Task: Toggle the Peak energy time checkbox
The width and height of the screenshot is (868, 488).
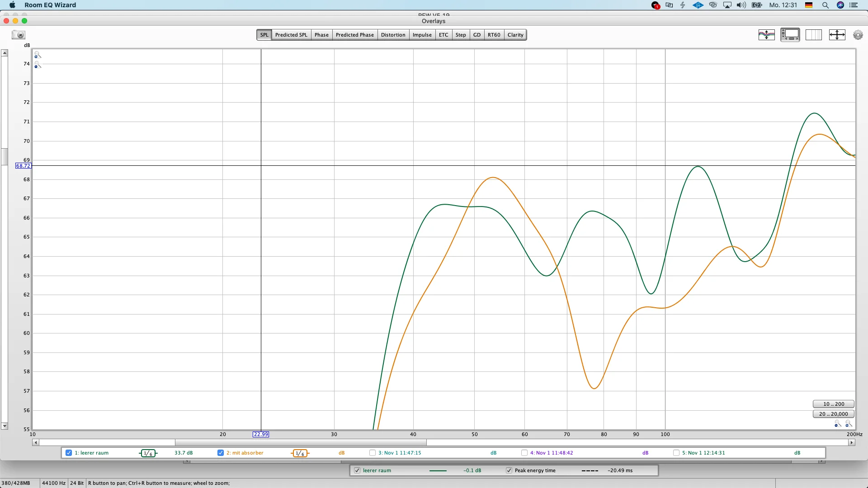Action: pyautogui.click(x=509, y=470)
